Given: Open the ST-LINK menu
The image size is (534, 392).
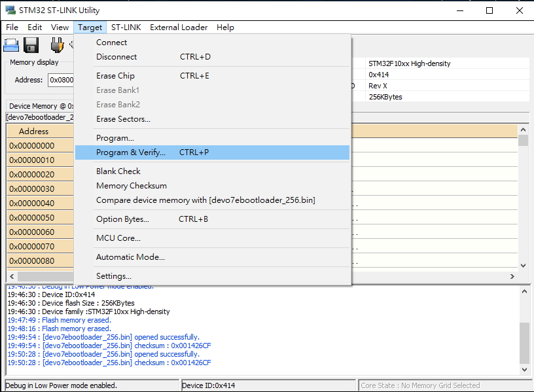Looking at the screenshot, I should 126,27.
